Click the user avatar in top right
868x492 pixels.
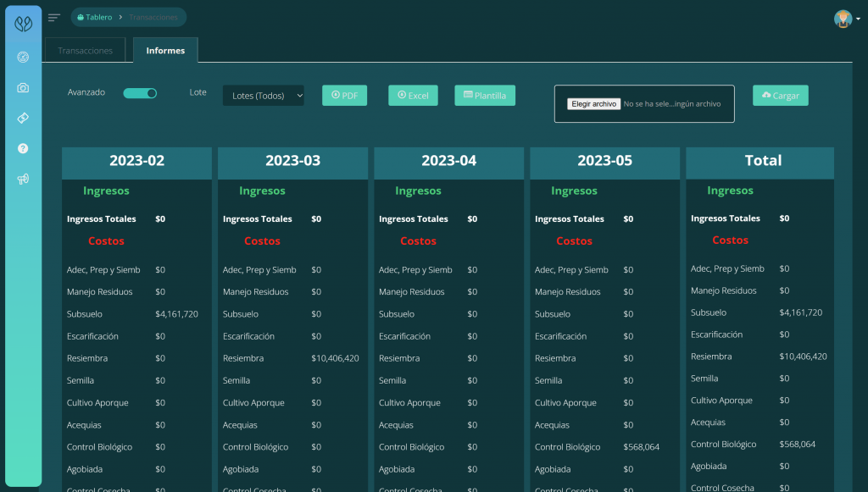coord(842,19)
